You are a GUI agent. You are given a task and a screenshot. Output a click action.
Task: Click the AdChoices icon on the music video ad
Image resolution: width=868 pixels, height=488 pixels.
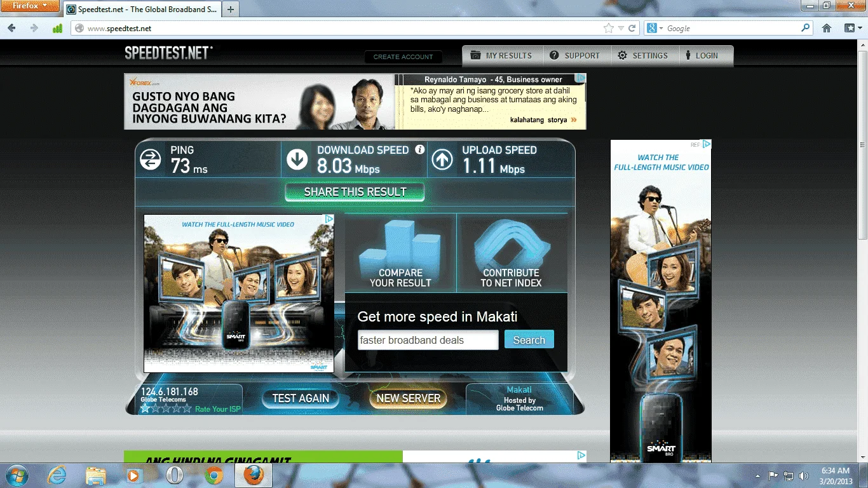coord(329,219)
